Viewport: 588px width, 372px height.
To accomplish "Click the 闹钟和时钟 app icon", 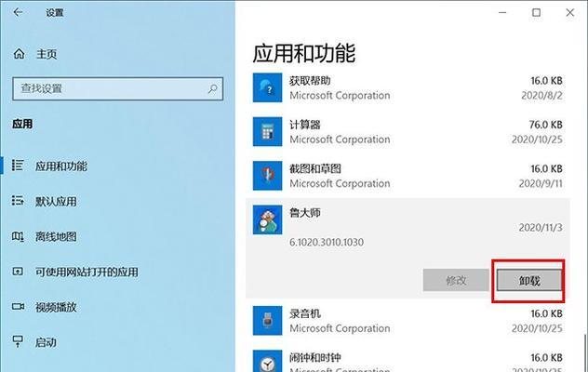I will pyautogui.click(x=267, y=361).
